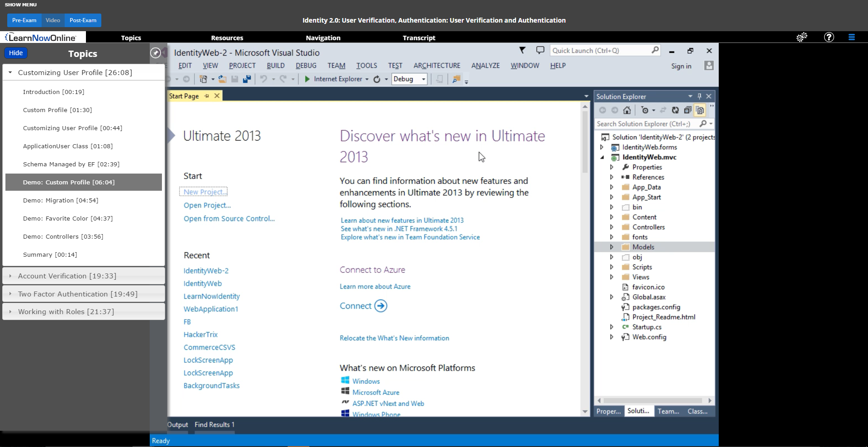Toggle auto-hide pin on Solution Explorer
868x447 pixels.
coord(699,96)
